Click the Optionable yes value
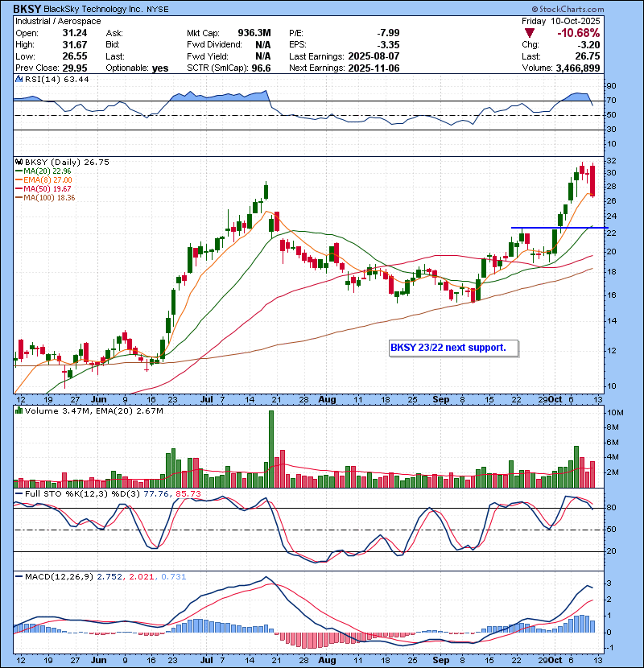 [160, 68]
